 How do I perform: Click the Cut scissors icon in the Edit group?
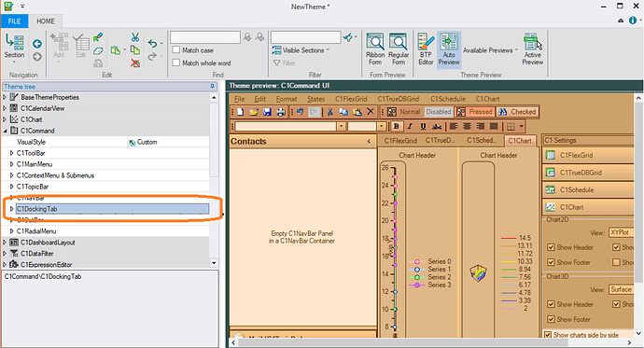pos(134,37)
